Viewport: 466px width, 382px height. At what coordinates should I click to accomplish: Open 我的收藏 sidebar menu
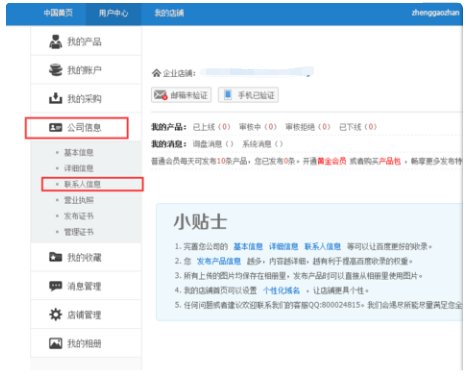86,257
